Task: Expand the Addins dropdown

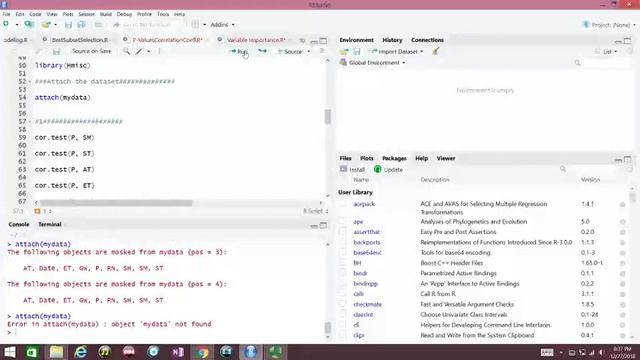Action: point(222,24)
